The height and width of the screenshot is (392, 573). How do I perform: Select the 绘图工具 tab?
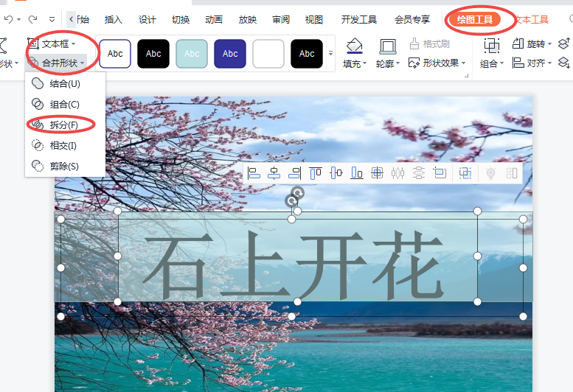pos(474,20)
